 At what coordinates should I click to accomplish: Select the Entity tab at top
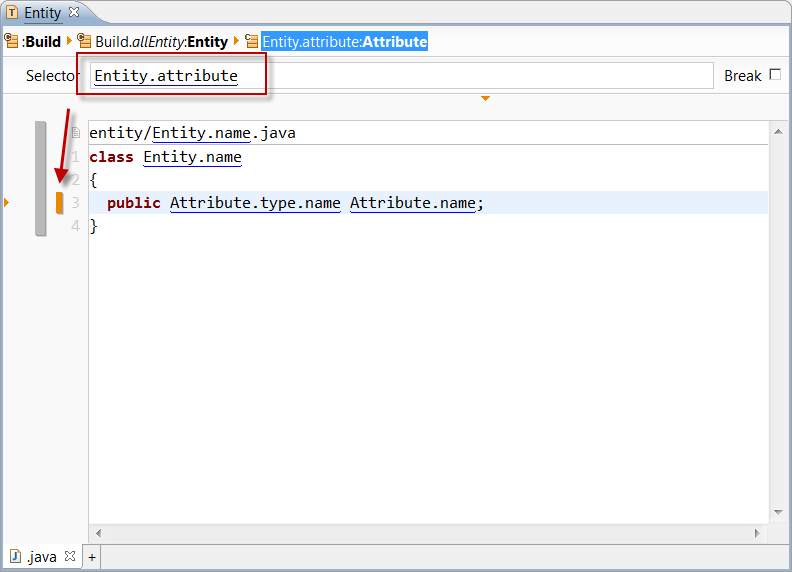(42, 13)
